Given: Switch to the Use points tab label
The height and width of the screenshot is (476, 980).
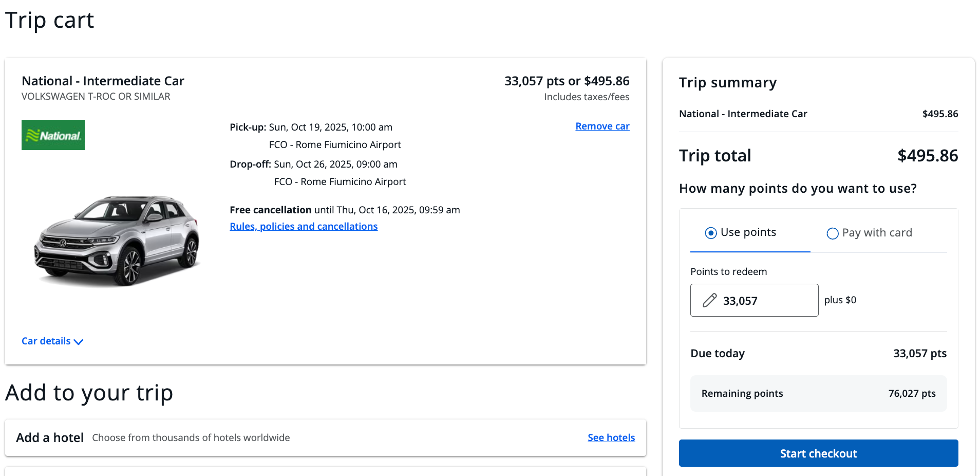Looking at the screenshot, I should pos(748,232).
